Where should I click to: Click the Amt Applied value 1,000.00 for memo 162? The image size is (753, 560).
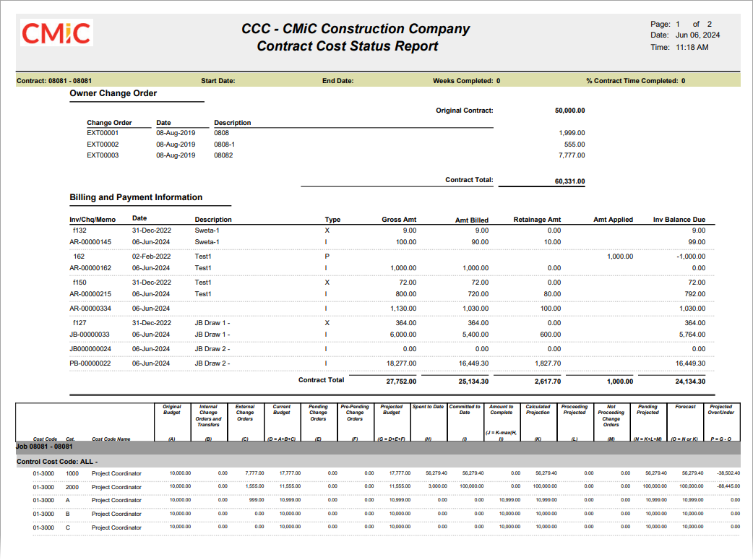click(620, 257)
